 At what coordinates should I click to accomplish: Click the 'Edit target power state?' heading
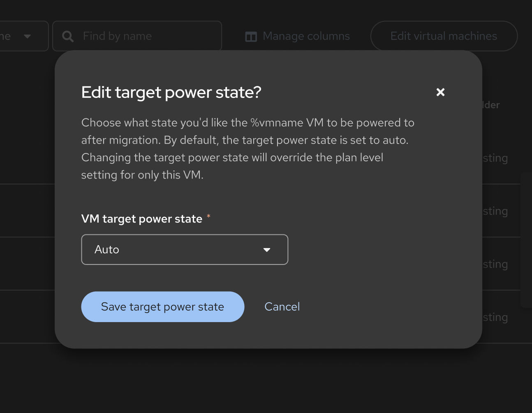pos(171,93)
